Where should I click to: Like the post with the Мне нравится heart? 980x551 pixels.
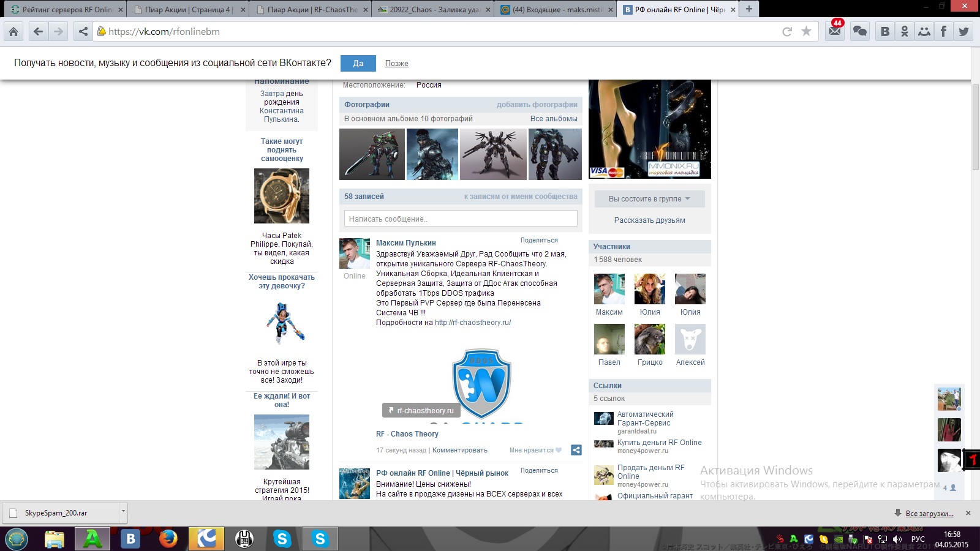pyautogui.click(x=535, y=450)
